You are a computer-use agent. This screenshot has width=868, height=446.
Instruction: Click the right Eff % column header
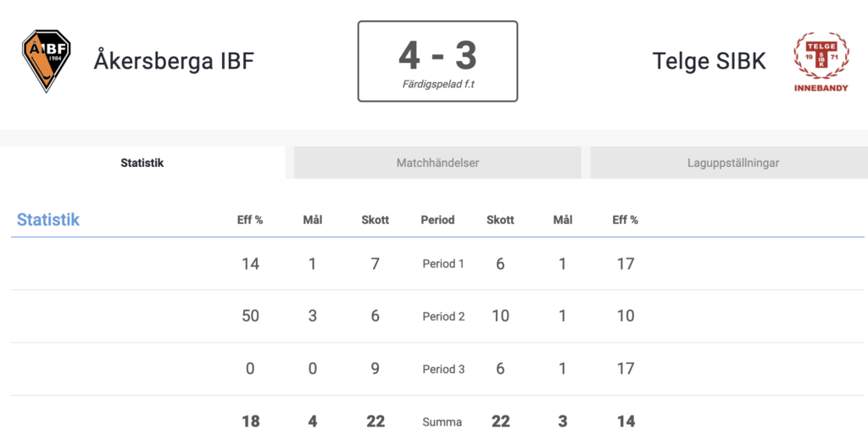[626, 220]
